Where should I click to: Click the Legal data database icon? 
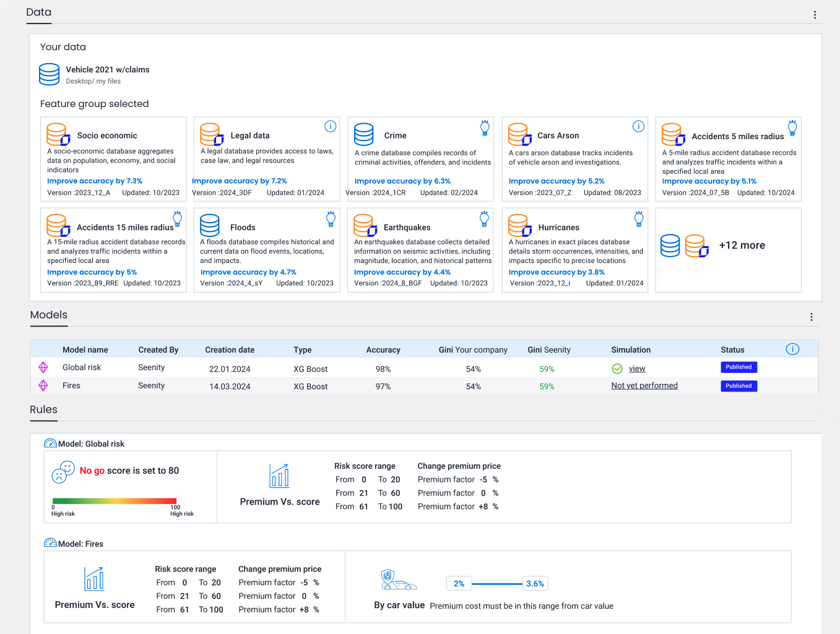[212, 134]
